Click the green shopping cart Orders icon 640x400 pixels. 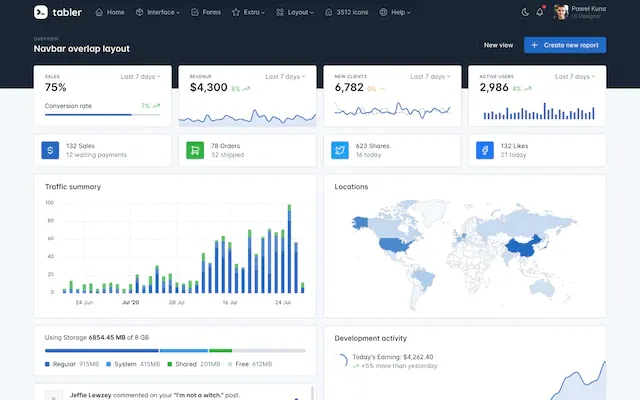(x=195, y=150)
